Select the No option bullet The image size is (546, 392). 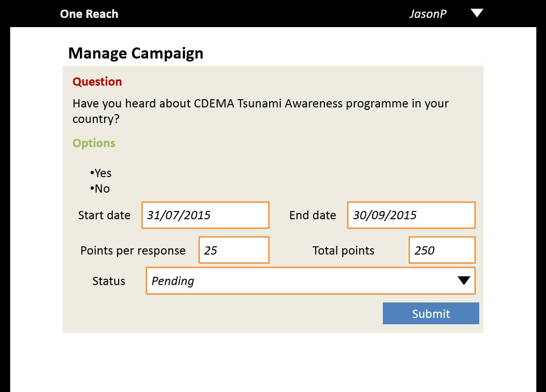pos(100,189)
